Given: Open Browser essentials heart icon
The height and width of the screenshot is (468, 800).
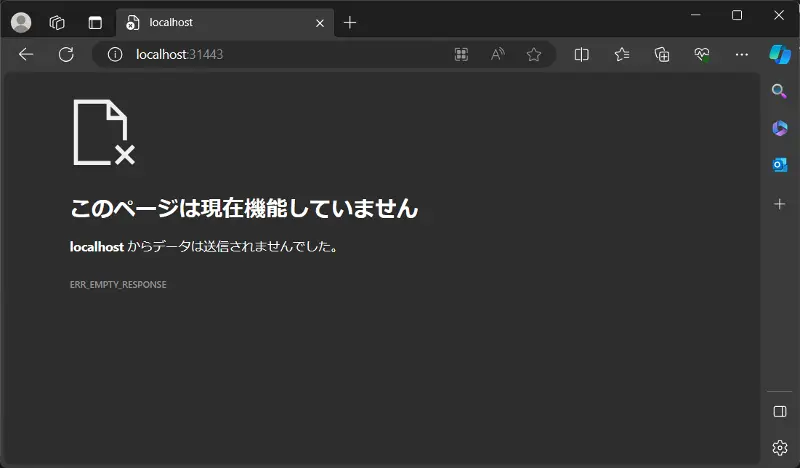Looking at the screenshot, I should point(702,54).
